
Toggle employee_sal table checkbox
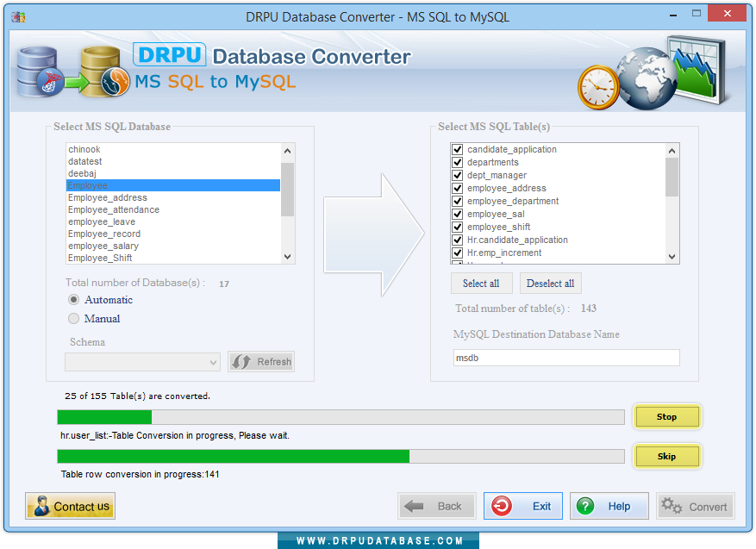[x=458, y=214]
